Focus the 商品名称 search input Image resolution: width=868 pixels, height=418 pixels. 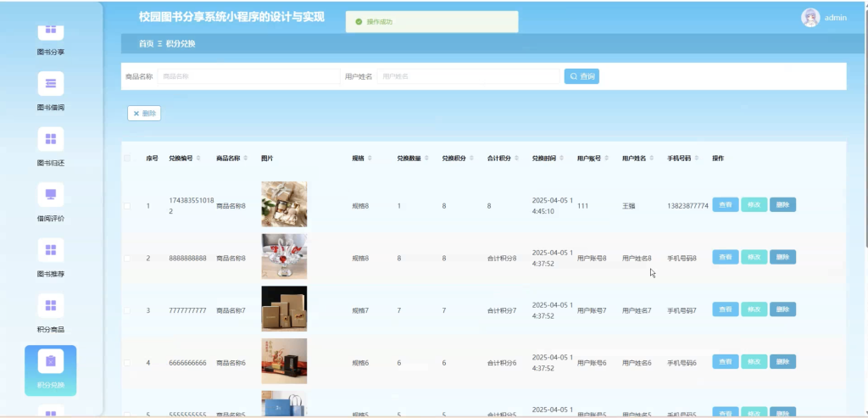[x=248, y=76]
